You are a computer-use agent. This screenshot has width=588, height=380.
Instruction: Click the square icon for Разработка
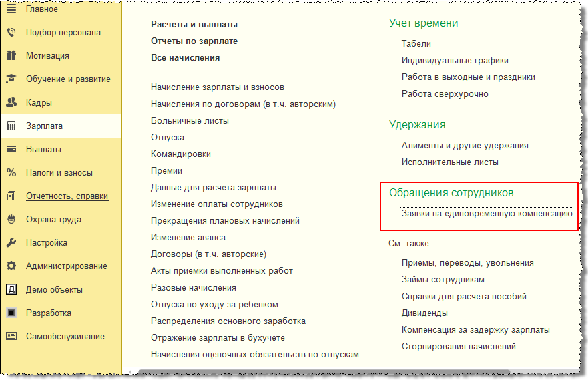11,313
